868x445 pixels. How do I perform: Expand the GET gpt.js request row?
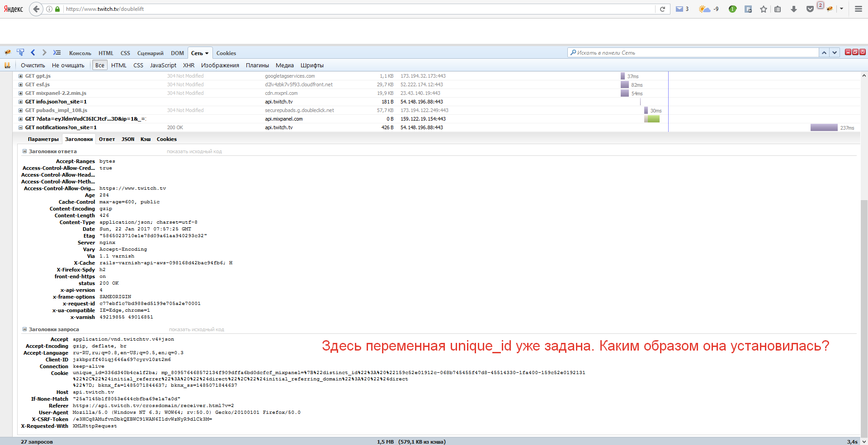click(20, 76)
